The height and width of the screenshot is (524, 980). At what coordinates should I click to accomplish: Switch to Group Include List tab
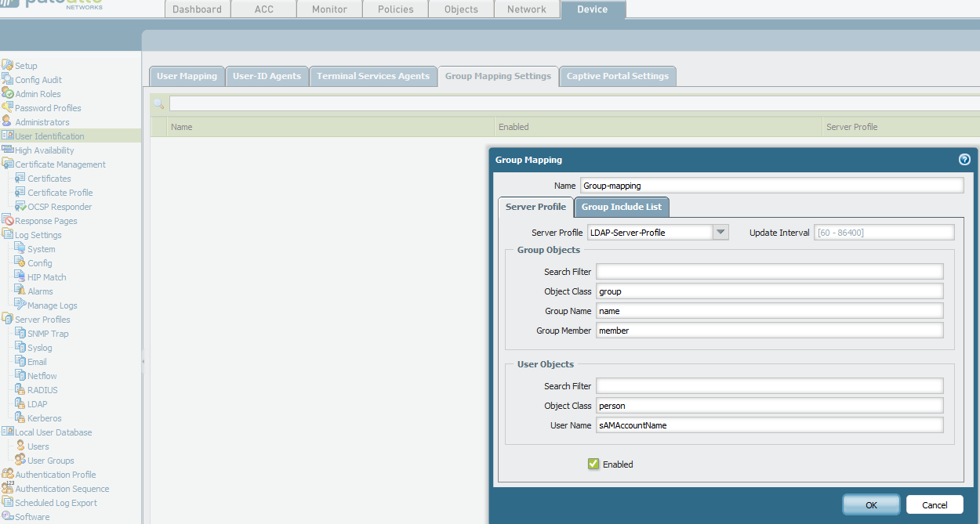(622, 207)
